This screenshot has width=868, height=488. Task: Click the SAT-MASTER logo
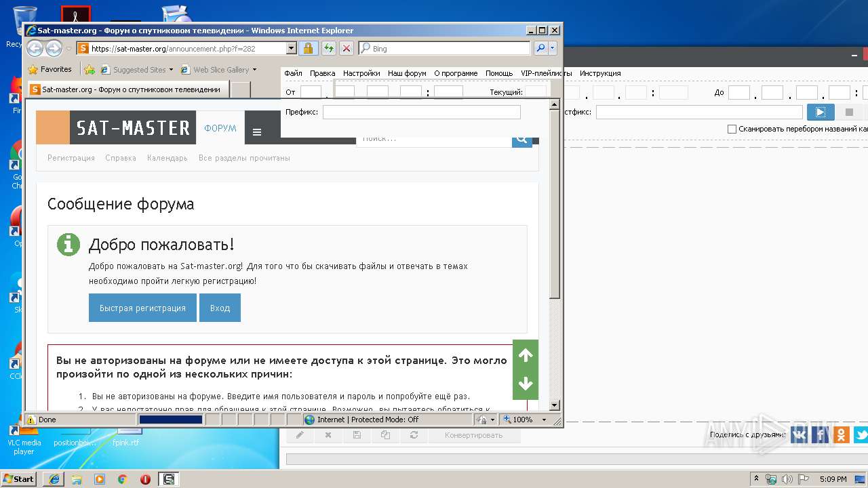(133, 127)
